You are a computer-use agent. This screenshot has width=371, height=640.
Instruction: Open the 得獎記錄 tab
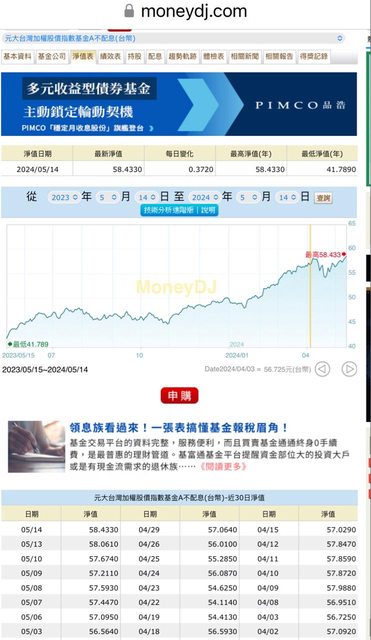[314, 57]
